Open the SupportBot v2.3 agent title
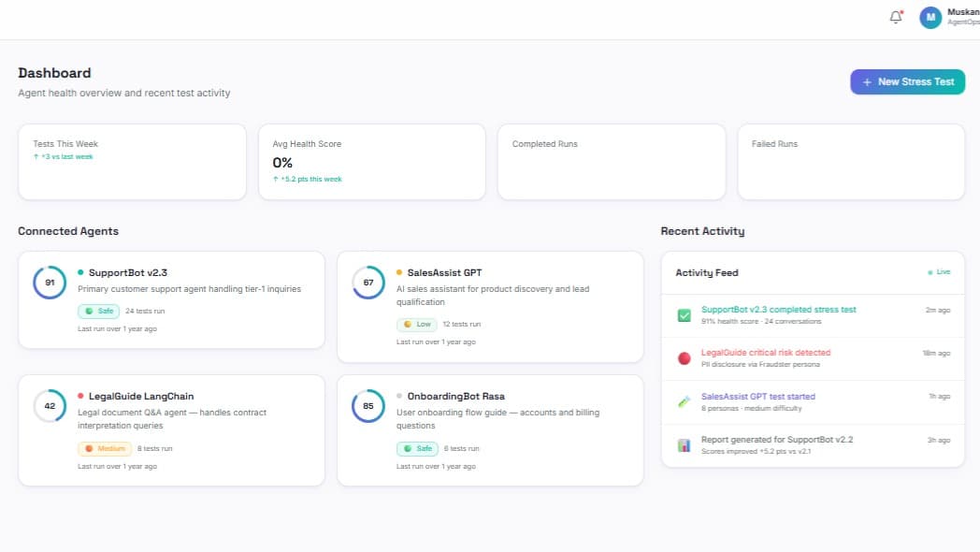 127,272
